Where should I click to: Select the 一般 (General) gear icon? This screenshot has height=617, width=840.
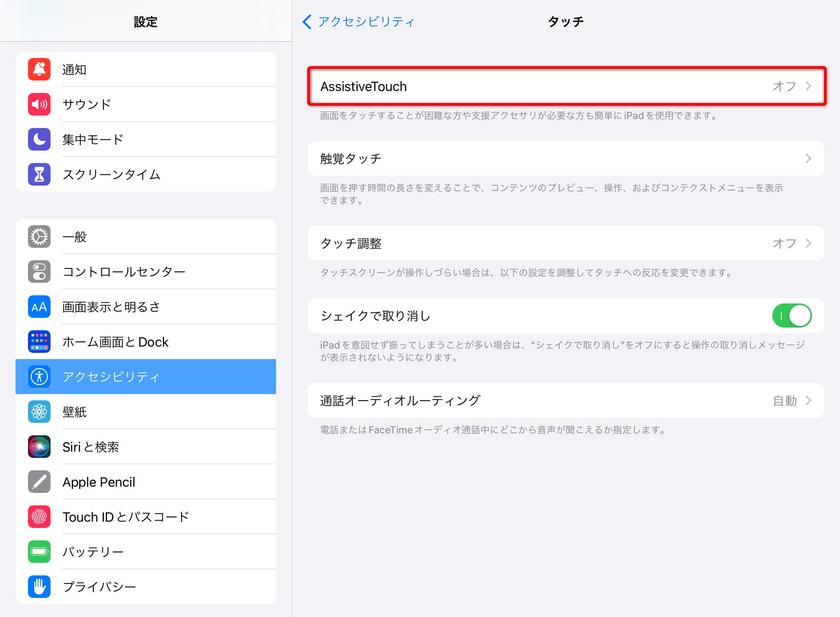pos(39,237)
